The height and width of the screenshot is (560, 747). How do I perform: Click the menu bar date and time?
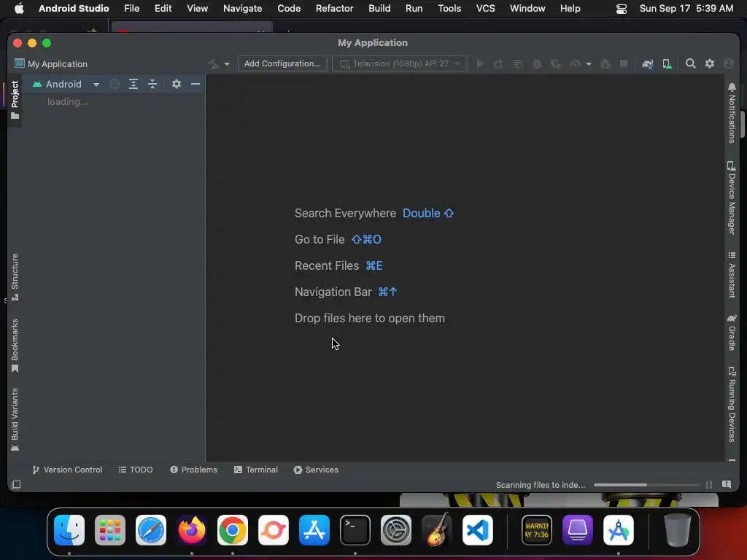(x=686, y=9)
